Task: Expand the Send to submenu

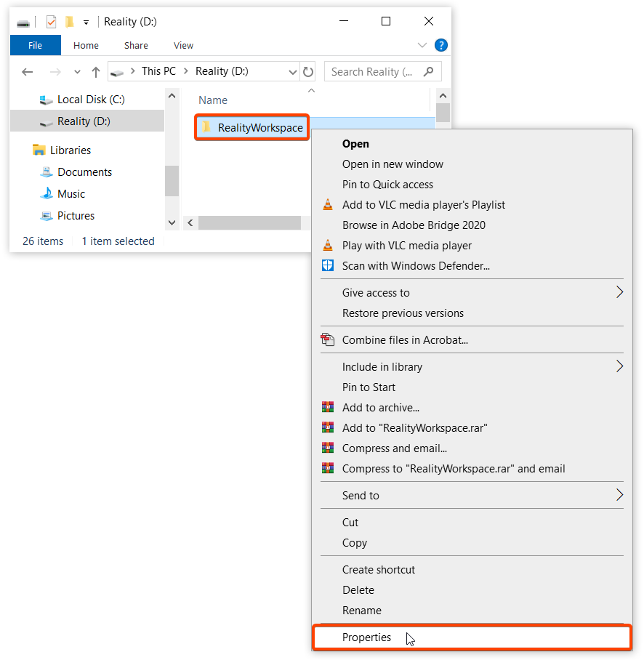Action: 619,495
